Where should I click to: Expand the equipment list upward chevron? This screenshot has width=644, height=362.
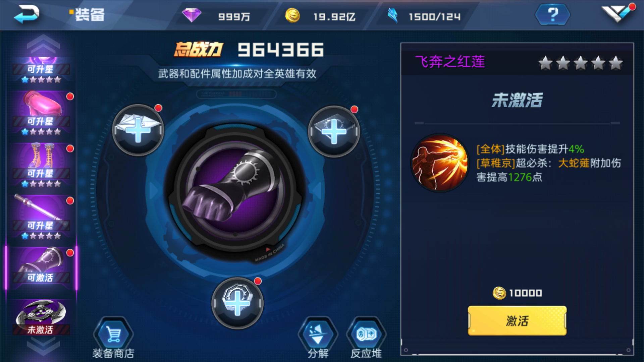point(43,44)
